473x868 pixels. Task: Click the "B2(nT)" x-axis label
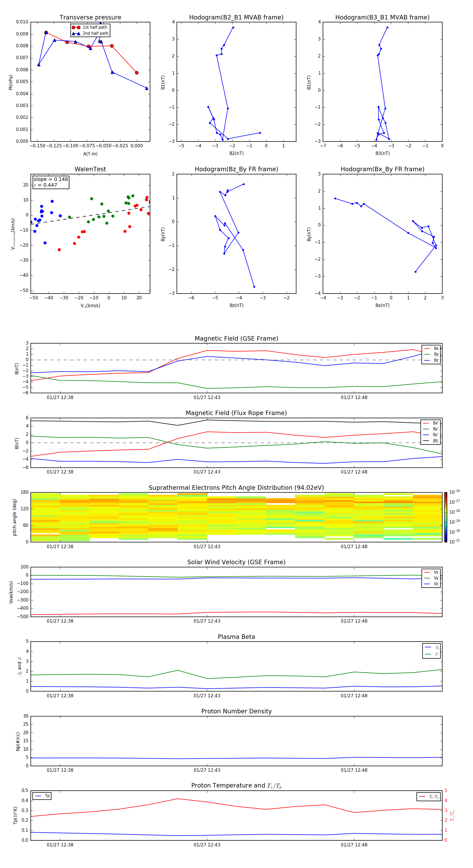tap(236, 153)
